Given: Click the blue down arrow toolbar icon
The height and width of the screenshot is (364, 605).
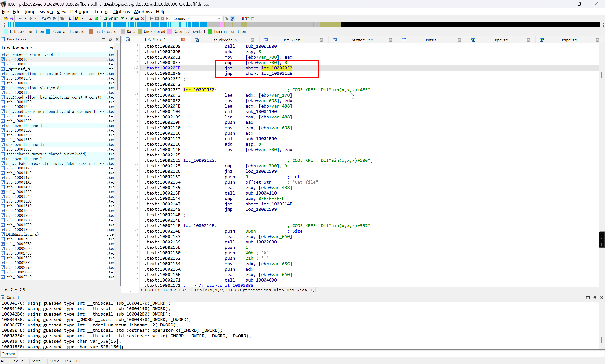Looking at the screenshot, I should click(x=70, y=18).
